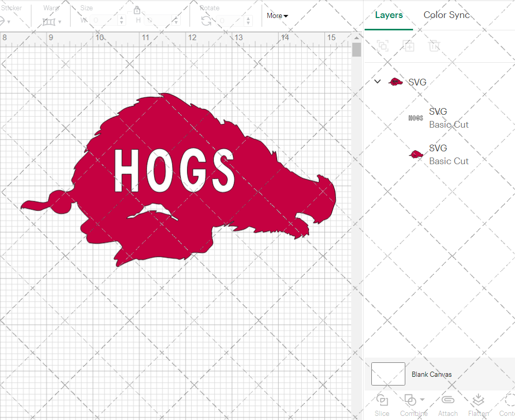
Task: Click the Delete layer trash icon
Action: [434, 46]
